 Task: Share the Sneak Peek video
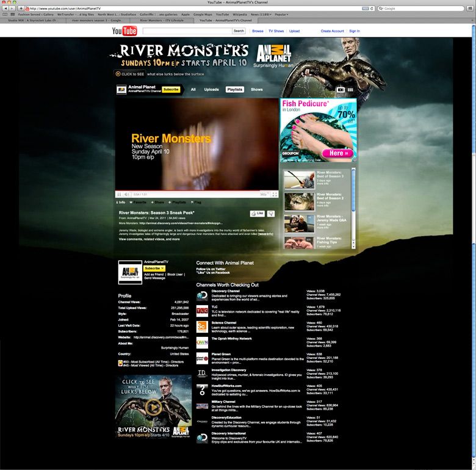click(x=157, y=202)
